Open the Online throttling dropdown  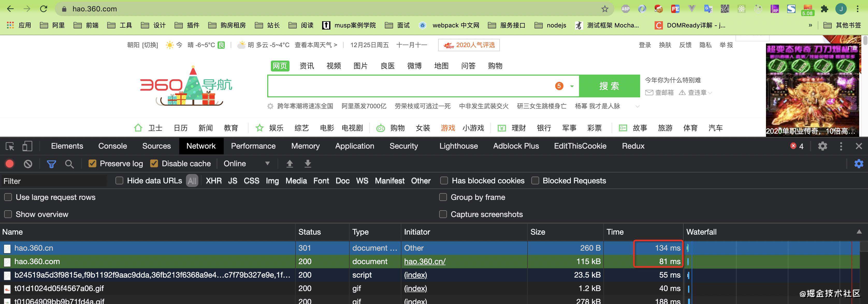pyautogui.click(x=247, y=164)
